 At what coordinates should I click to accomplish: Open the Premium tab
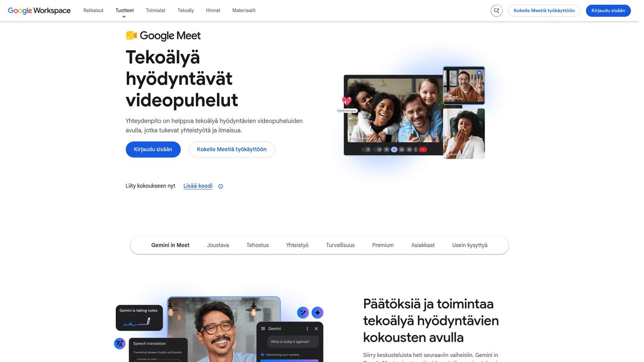click(x=383, y=245)
